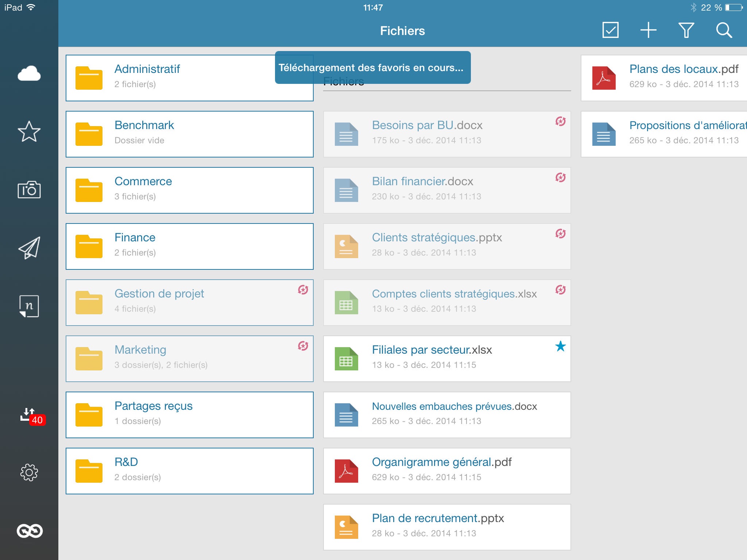The height and width of the screenshot is (560, 747).
Task: Open the Commerce folder
Action: (189, 190)
